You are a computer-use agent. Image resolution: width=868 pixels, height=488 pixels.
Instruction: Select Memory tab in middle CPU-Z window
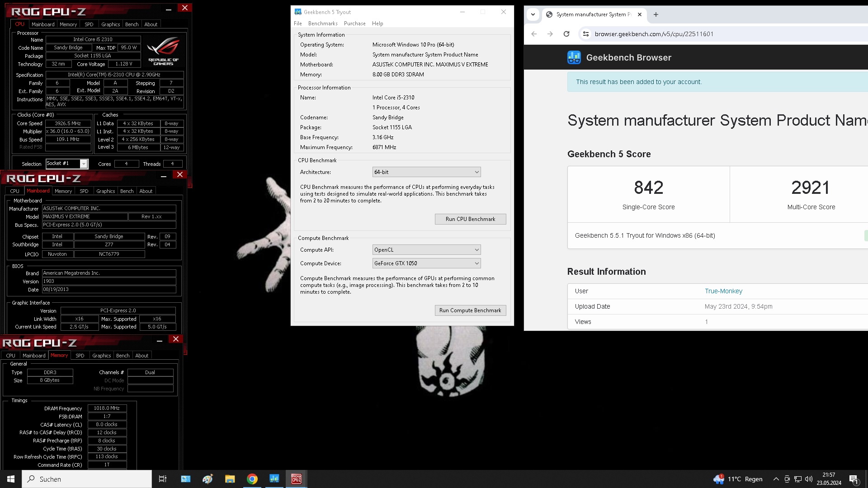[63, 191]
